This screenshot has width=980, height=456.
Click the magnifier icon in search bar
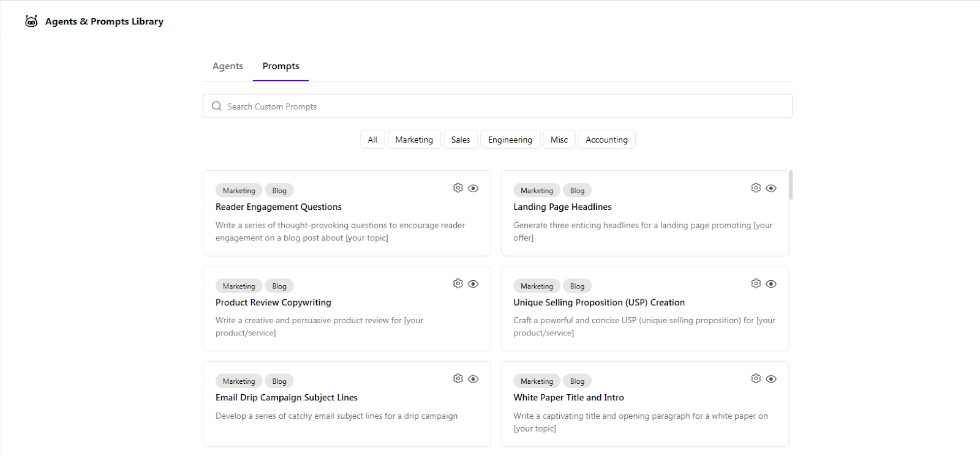tap(217, 106)
